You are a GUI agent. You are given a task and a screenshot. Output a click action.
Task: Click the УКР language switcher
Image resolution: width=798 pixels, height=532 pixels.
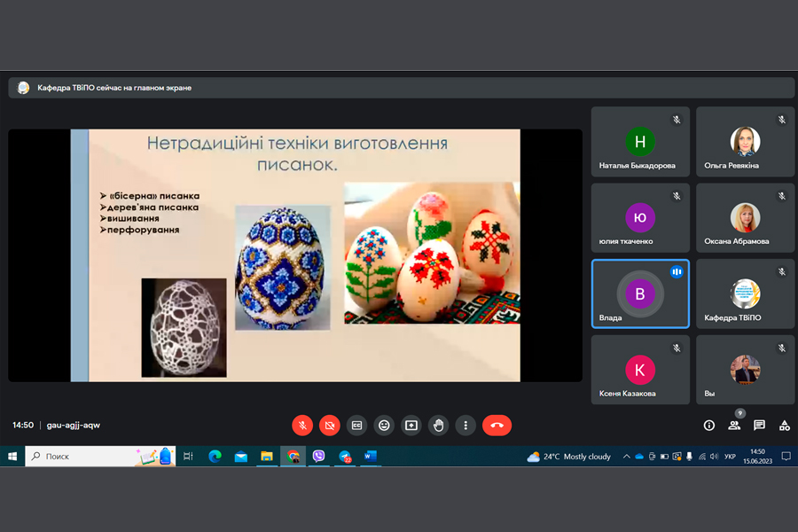(x=730, y=457)
